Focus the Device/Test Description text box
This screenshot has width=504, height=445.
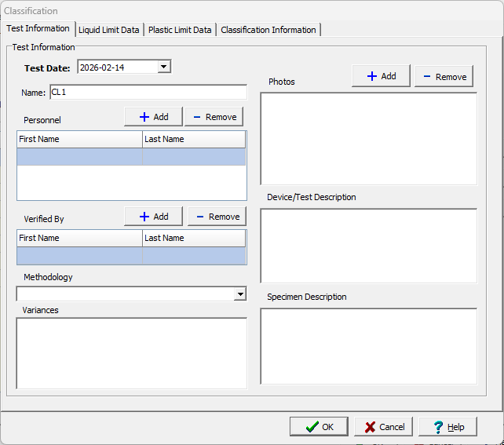[x=368, y=246]
